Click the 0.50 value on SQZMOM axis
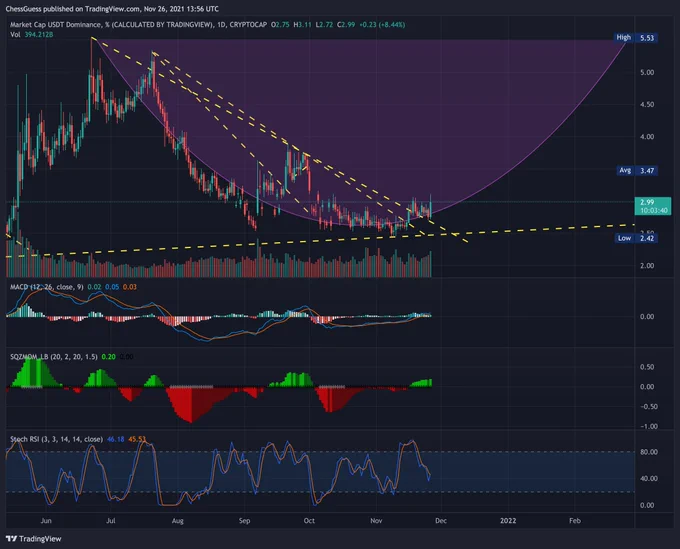This screenshot has height=549, width=680. pos(647,367)
